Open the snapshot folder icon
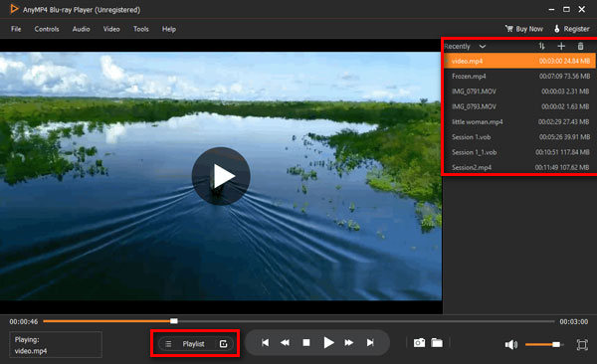 (x=437, y=343)
